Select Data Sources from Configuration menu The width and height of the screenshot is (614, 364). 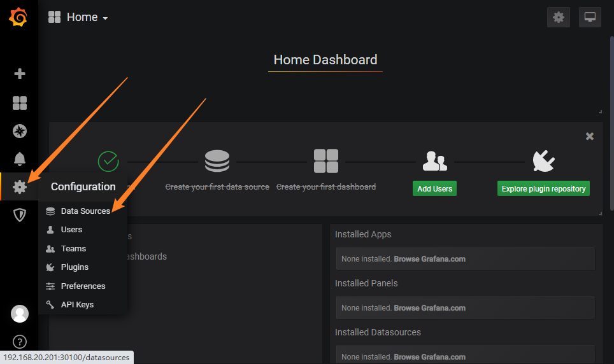pyautogui.click(x=85, y=211)
